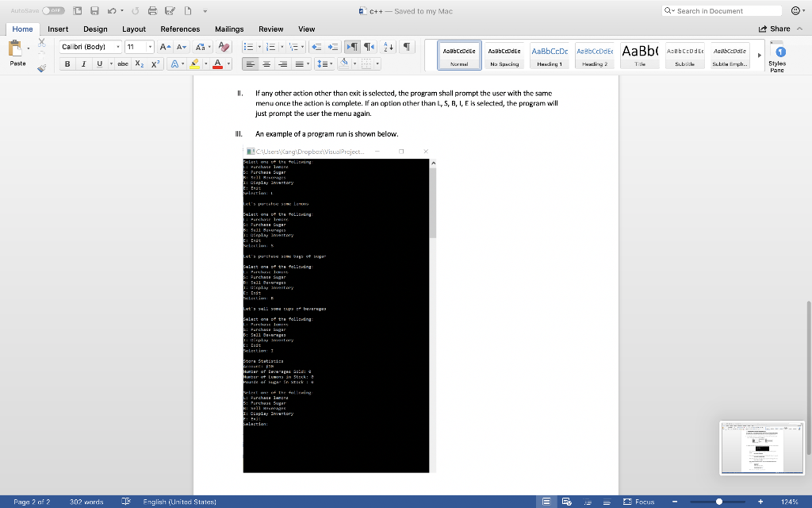The height and width of the screenshot is (508, 812).
Task: Toggle Left-to-Right text direction
Action: (x=352, y=47)
